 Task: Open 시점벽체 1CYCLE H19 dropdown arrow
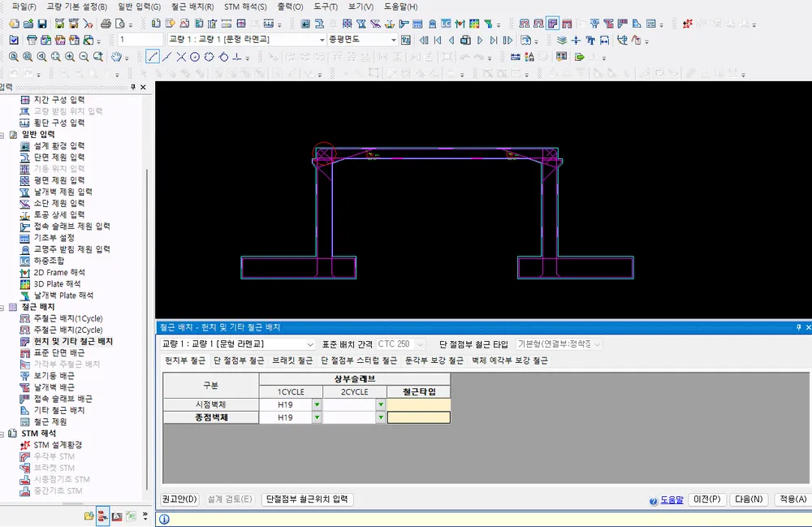pyautogui.click(x=317, y=404)
